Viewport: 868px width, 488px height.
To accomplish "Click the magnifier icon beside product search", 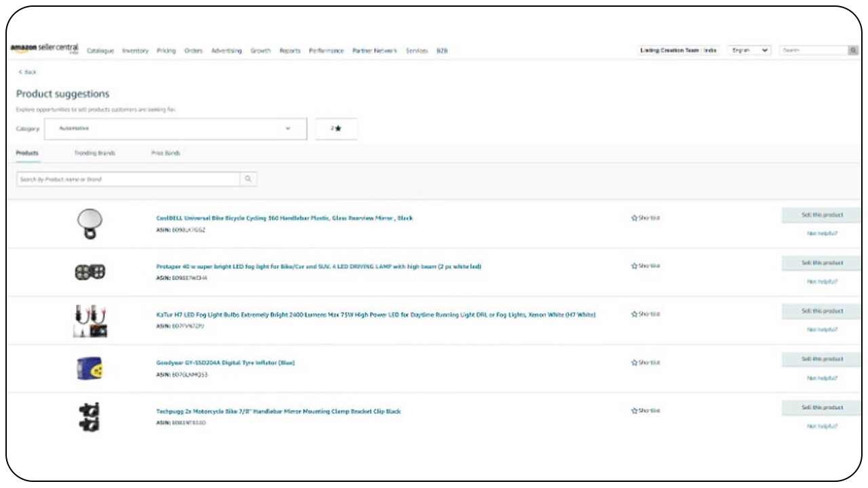I will pos(248,179).
